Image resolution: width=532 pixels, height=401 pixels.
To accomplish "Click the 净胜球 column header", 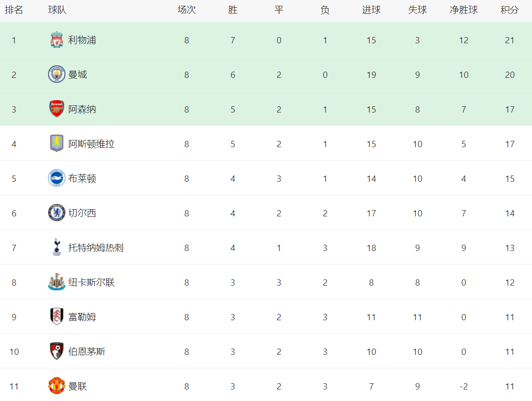I will click(464, 10).
